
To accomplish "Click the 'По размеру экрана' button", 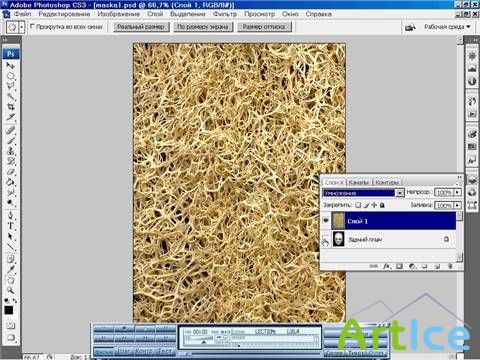I will 203,27.
